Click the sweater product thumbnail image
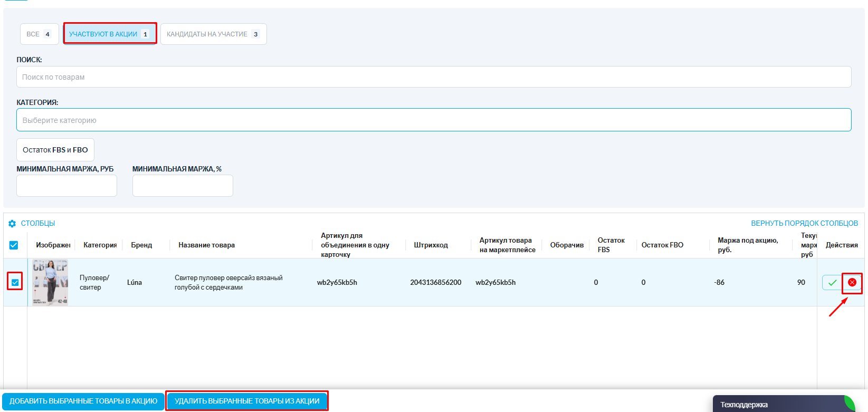The height and width of the screenshot is (412, 868). (x=50, y=282)
